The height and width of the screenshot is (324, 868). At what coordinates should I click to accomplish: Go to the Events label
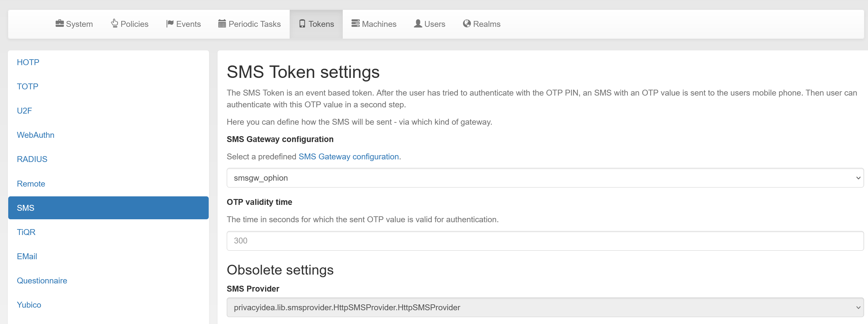[188, 24]
